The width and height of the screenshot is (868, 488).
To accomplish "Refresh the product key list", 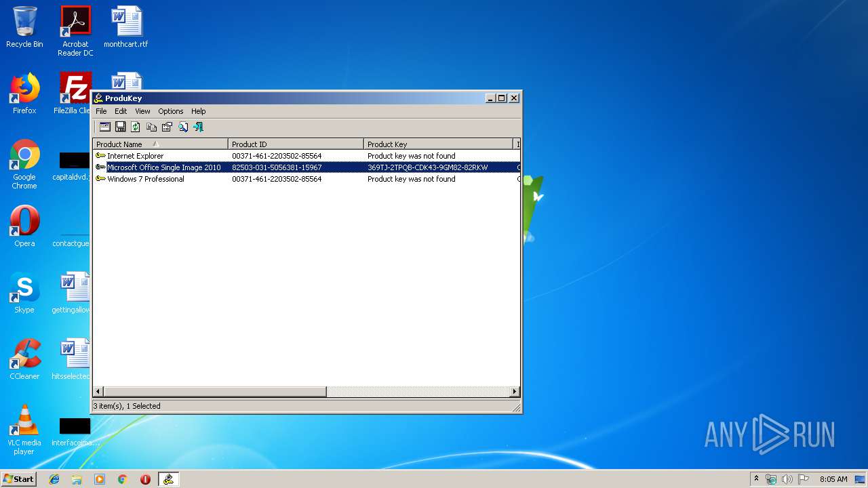I will coord(136,127).
